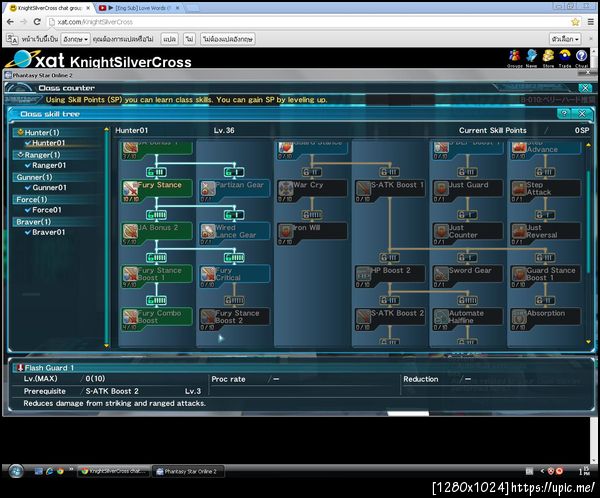Click the Fury Stance skill icon
The height and width of the screenshot is (498, 600).
click(130, 188)
